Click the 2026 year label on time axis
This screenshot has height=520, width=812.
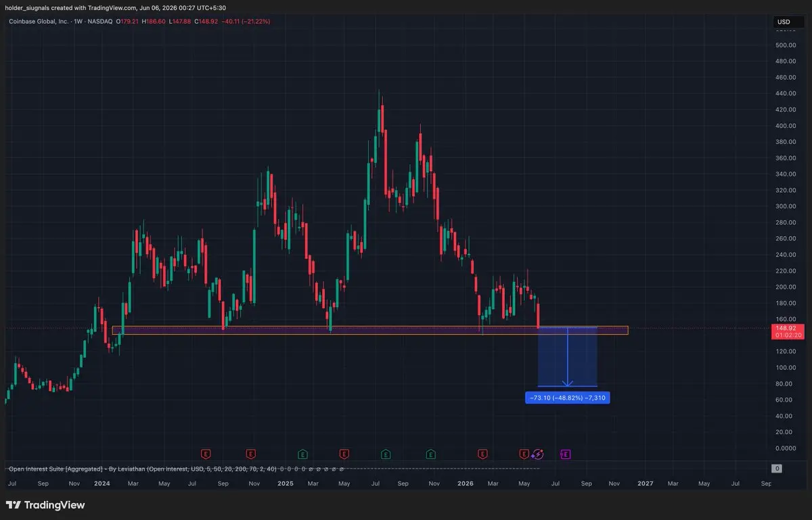click(466, 484)
